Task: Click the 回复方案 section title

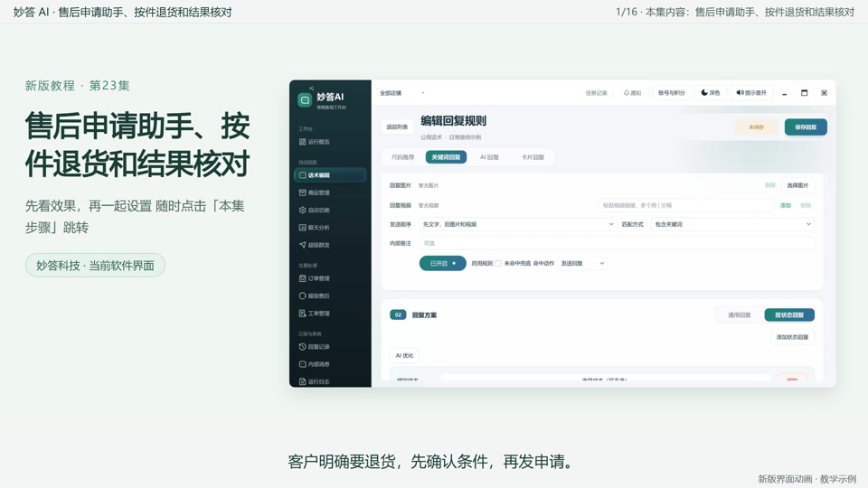Action: [425, 314]
